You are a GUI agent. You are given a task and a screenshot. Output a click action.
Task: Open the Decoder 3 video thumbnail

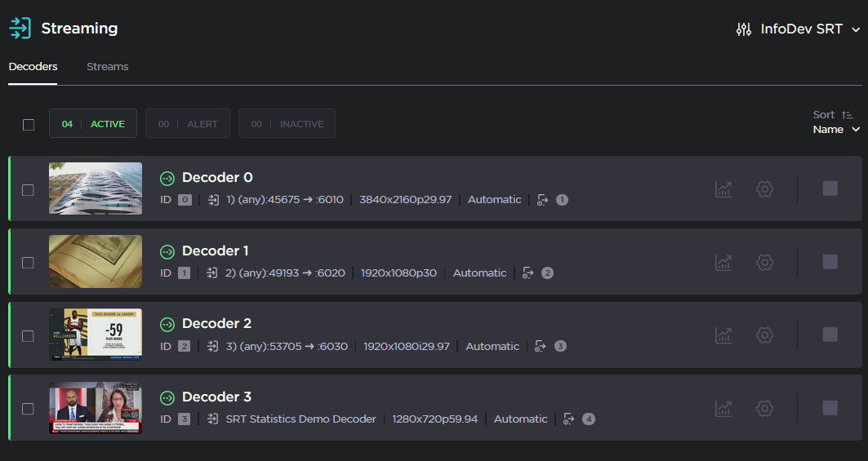pyautogui.click(x=95, y=408)
